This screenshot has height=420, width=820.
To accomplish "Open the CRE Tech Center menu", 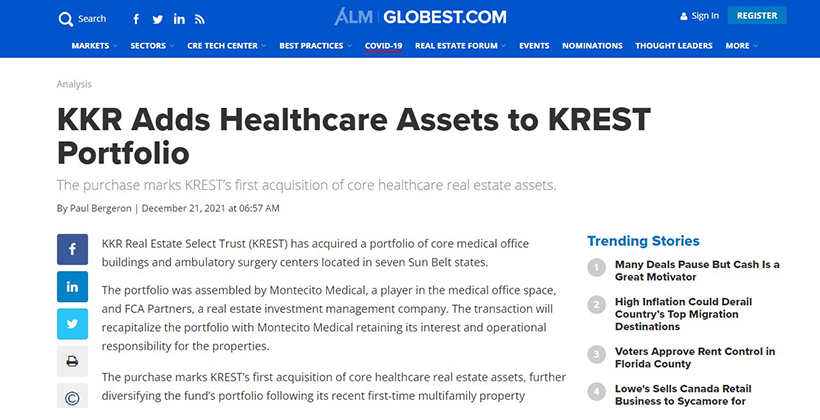I will coord(227,46).
